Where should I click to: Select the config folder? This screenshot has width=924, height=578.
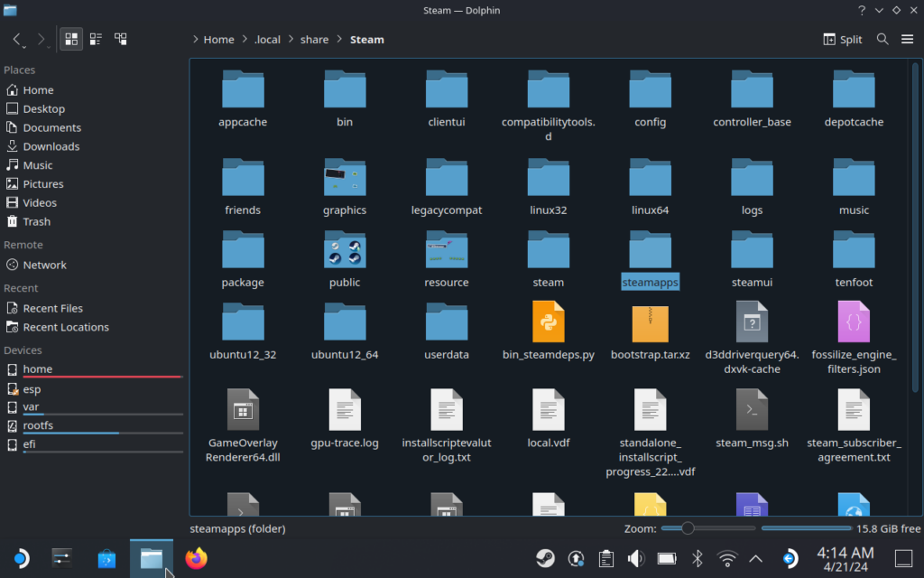click(650, 99)
